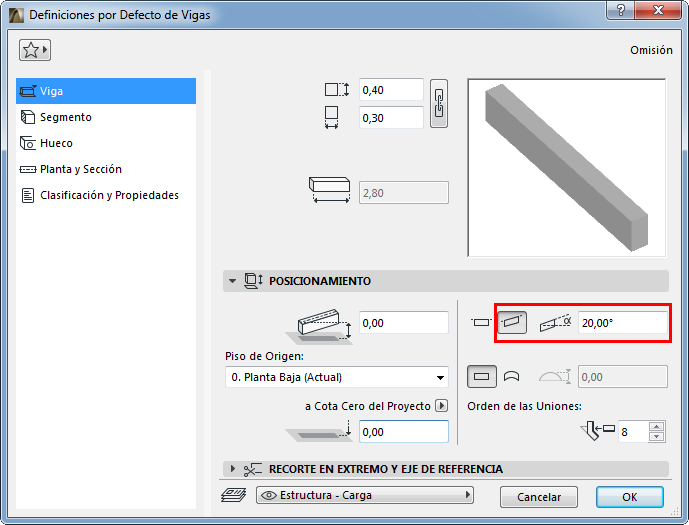Click the elevation to project zero field

pos(404,432)
